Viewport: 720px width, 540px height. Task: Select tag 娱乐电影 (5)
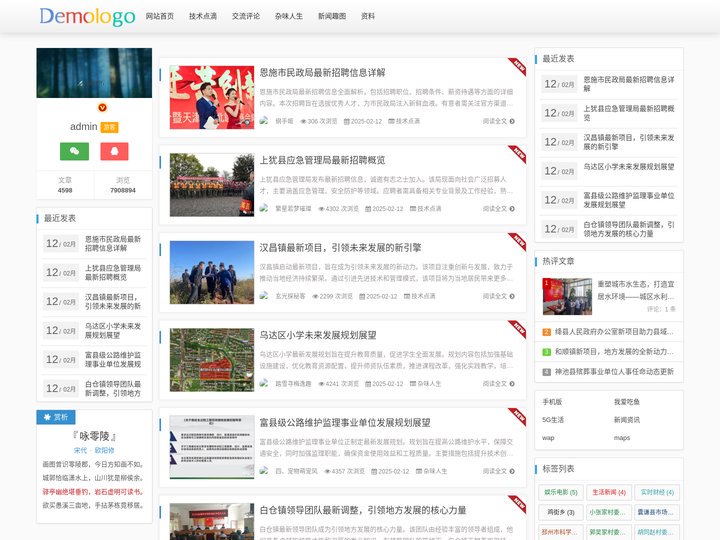[x=561, y=492]
